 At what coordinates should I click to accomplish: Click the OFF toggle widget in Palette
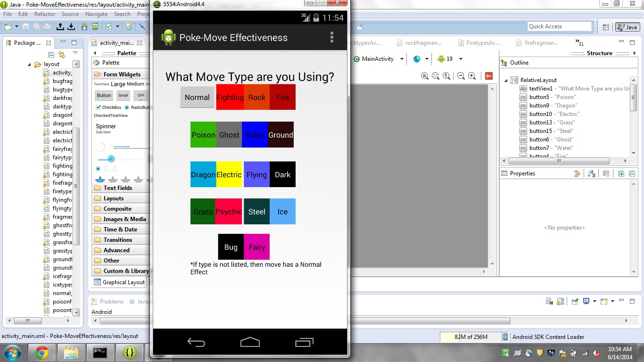click(141, 95)
